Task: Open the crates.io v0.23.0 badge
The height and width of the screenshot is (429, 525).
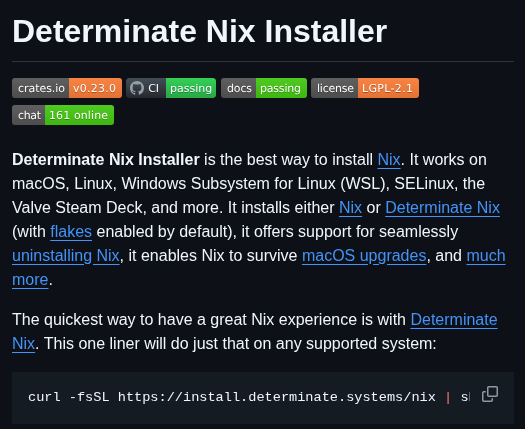Action: pos(67,88)
